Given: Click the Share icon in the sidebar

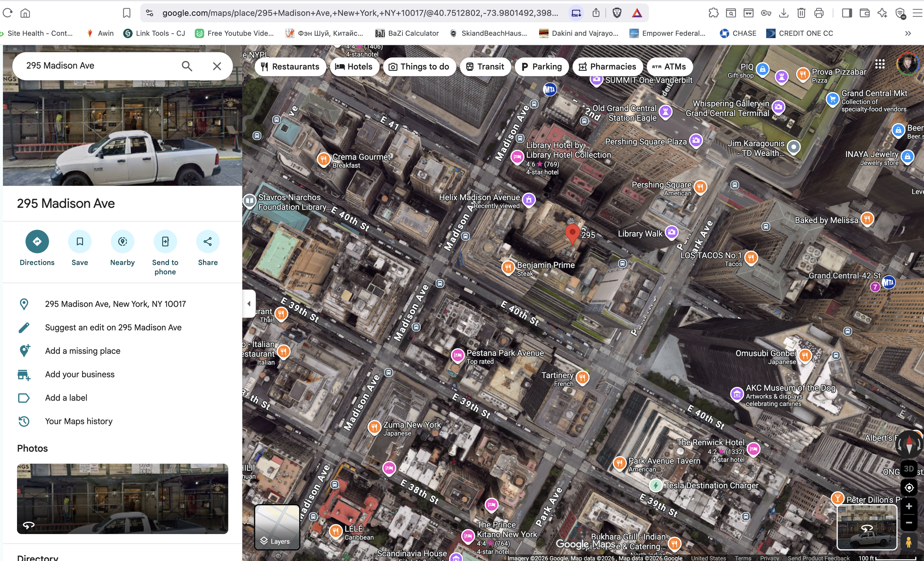Looking at the screenshot, I should [207, 241].
